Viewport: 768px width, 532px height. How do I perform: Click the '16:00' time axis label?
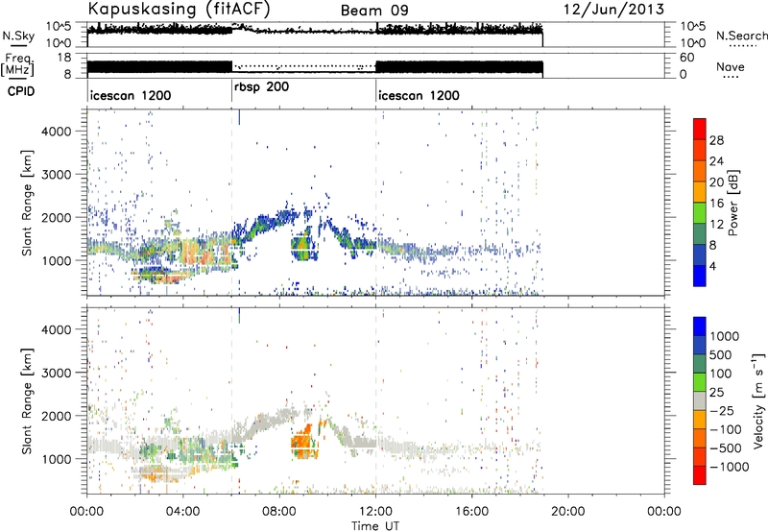[x=471, y=512]
